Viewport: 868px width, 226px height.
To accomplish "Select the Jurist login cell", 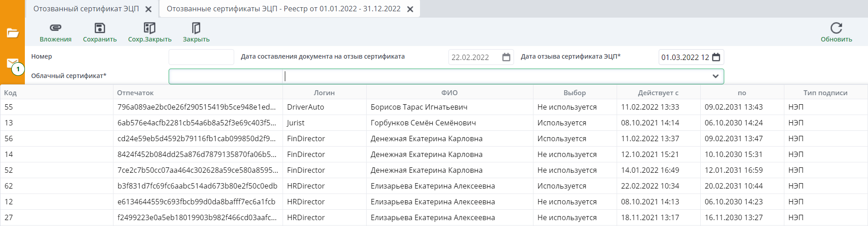I will [296, 123].
